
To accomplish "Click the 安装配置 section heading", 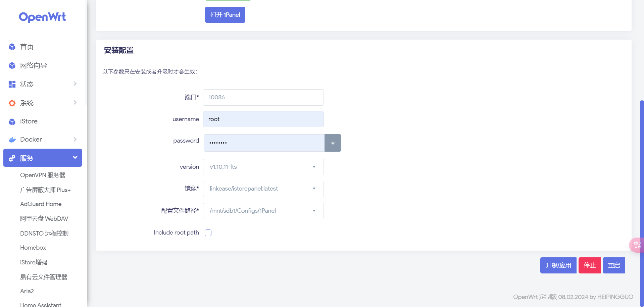I will 119,50.
